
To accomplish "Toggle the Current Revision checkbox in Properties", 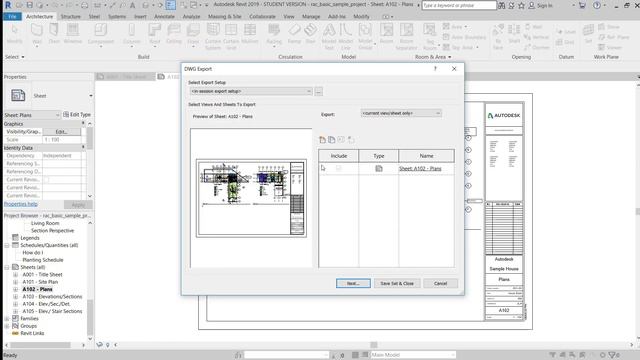I will coord(46,180).
